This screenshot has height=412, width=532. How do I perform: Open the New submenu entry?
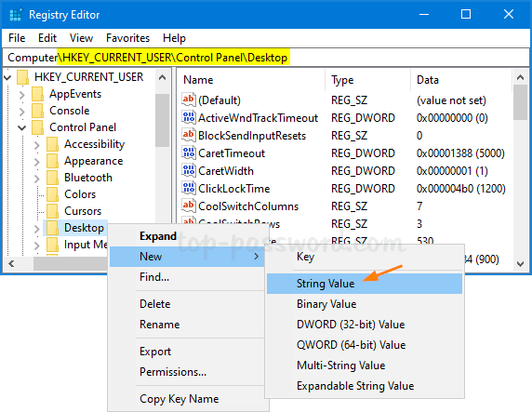[x=187, y=257]
